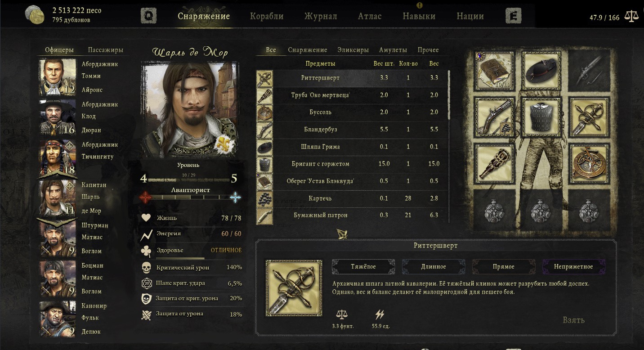
Task: Click the E next-tab key icon
Action: tap(513, 16)
